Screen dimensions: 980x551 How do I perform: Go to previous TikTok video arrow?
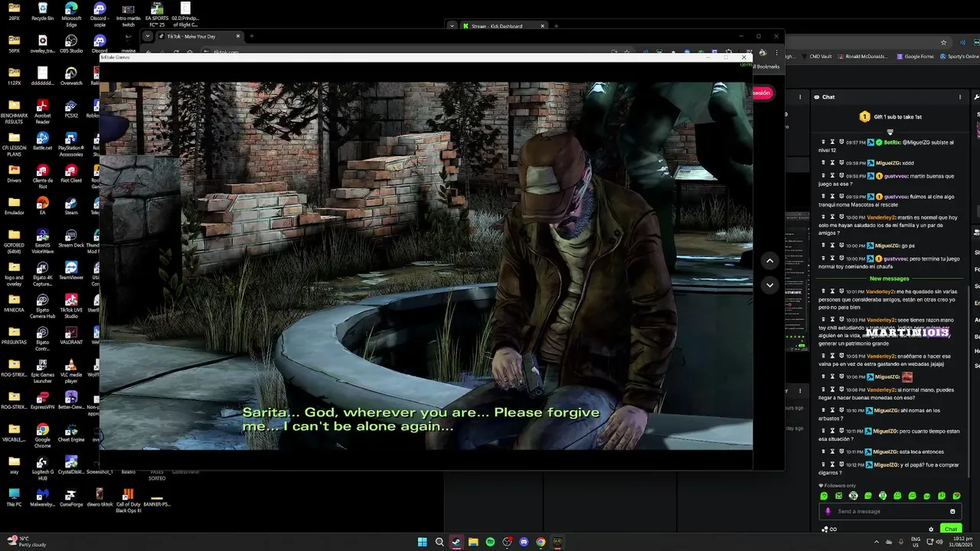pyautogui.click(x=770, y=261)
